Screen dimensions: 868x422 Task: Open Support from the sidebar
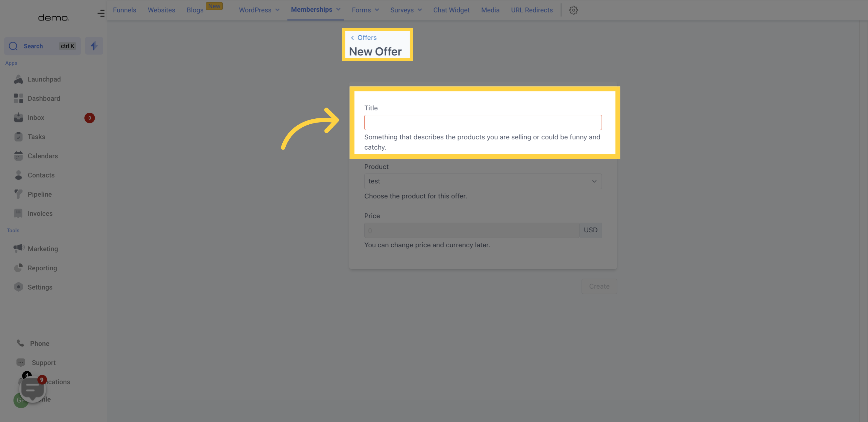[x=44, y=363]
